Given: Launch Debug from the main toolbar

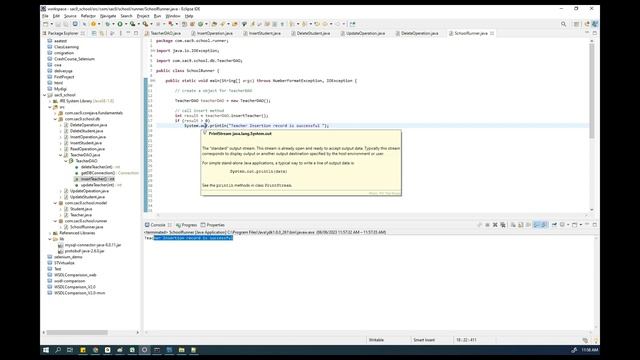Looking at the screenshot, I should (107, 24).
